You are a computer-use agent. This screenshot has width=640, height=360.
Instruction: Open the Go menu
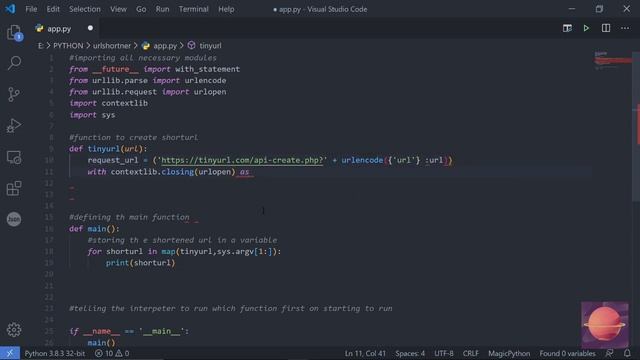pos(141,9)
